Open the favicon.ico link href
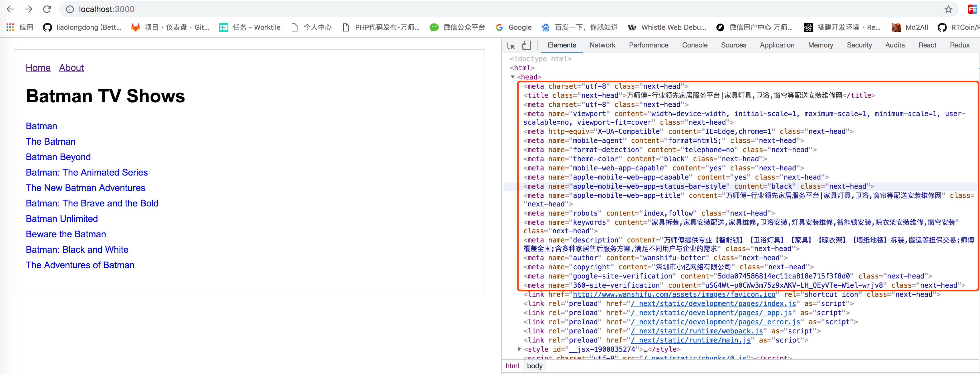This screenshot has height=374, width=980. pyautogui.click(x=674, y=295)
